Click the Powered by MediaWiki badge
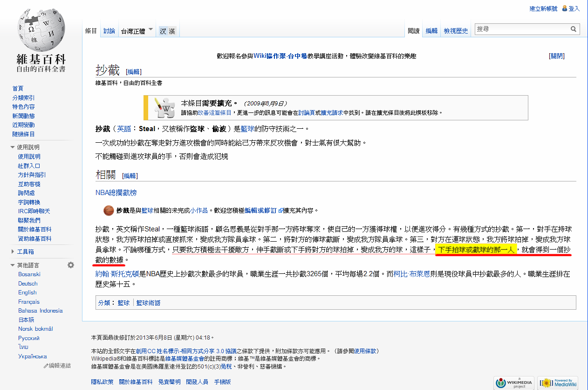The width and height of the screenshot is (588, 390). coord(558,383)
